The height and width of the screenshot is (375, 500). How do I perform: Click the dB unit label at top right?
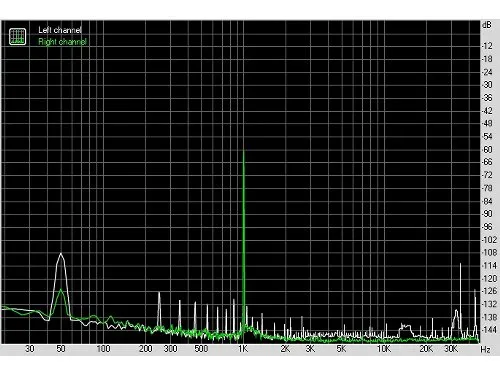pos(487,25)
